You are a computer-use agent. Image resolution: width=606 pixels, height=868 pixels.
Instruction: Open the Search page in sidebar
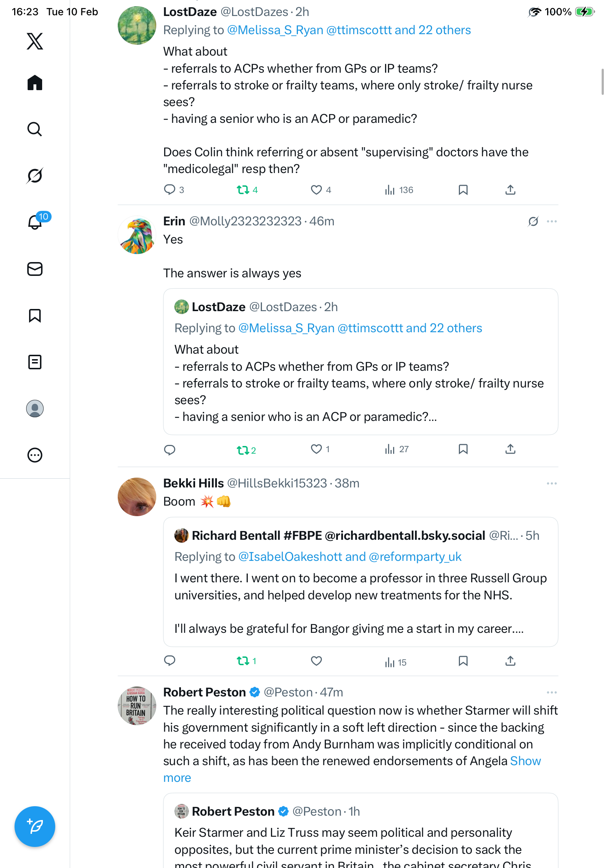35,129
